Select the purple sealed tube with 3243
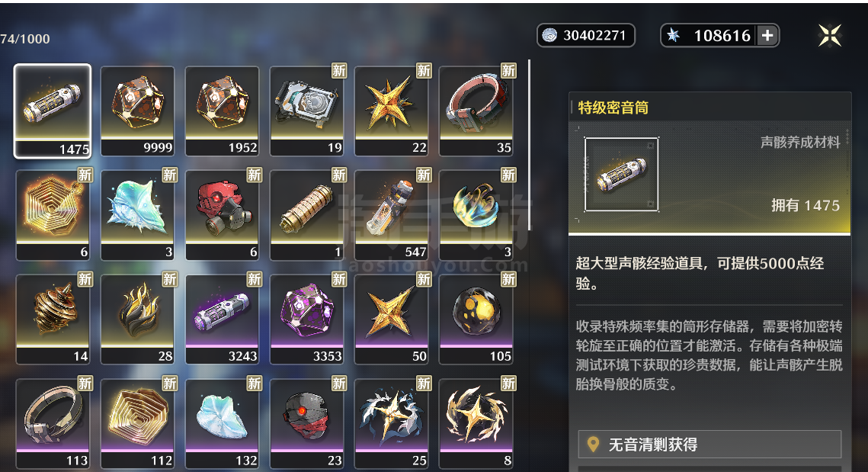868x472 pixels. click(222, 319)
